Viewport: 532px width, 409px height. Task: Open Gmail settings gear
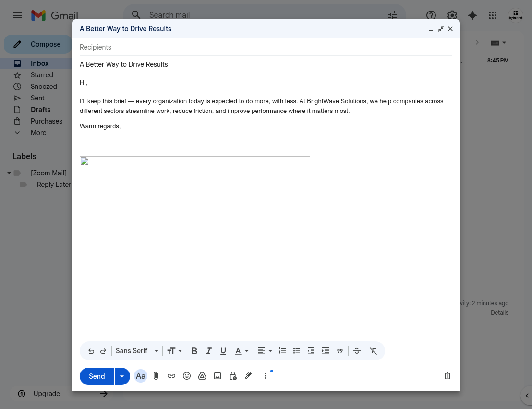(x=452, y=15)
